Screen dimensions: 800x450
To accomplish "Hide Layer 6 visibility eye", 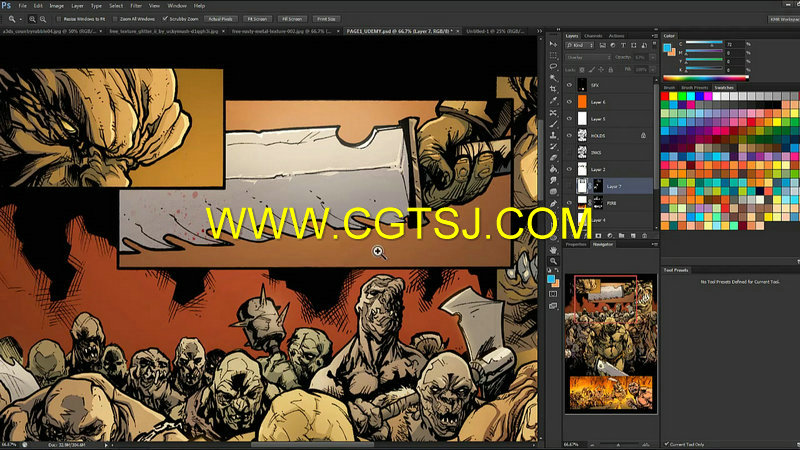I will click(569, 102).
